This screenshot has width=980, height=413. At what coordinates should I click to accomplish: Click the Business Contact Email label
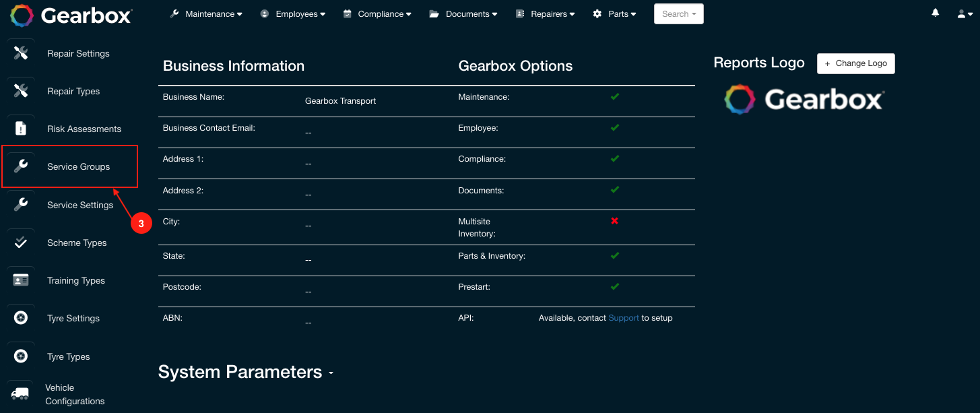pos(209,128)
